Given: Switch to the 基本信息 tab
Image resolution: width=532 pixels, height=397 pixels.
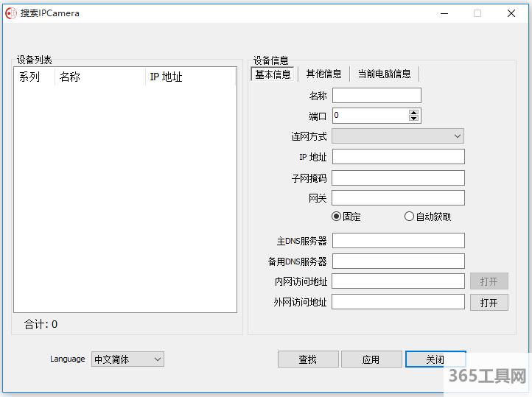Looking at the screenshot, I should [273, 74].
